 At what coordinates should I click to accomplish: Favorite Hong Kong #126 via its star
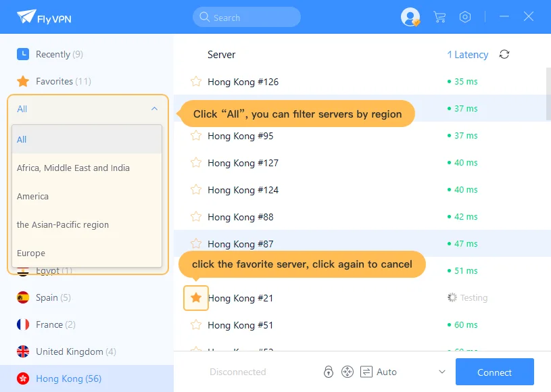195,82
